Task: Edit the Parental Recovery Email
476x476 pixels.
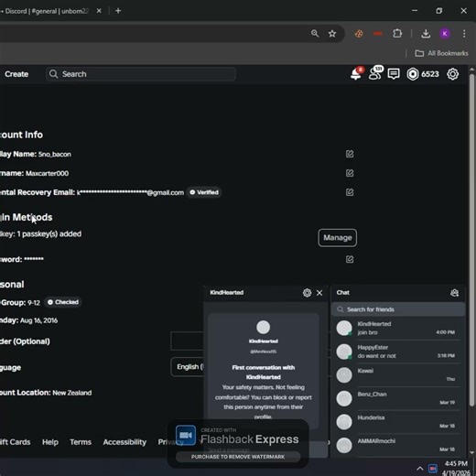Action: click(x=350, y=192)
